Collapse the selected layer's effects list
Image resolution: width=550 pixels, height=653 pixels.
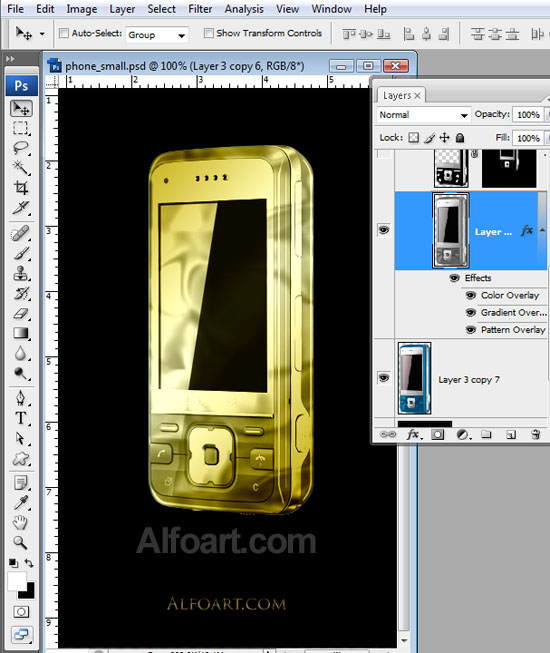(542, 230)
